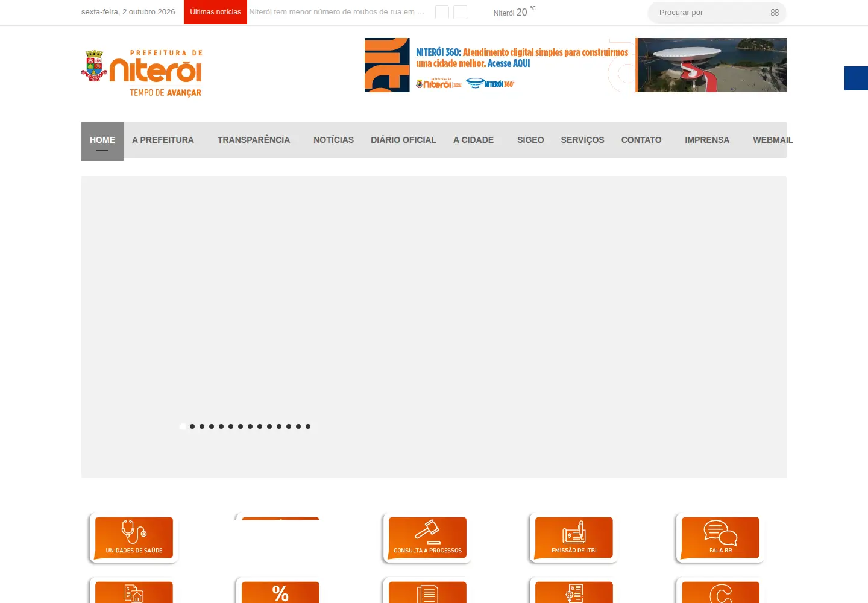Click the Prefeitura de Niterói logo

142,74
